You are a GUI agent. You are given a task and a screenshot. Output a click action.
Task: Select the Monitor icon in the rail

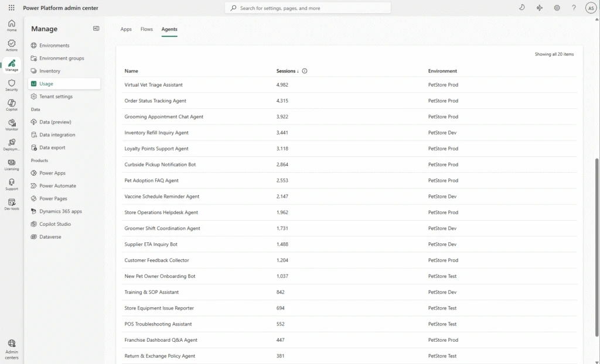click(x=11, y=124)
